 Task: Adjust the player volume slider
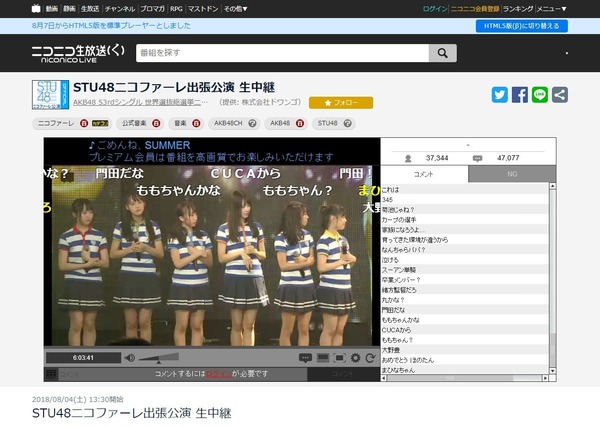click(x=159, y=358)
